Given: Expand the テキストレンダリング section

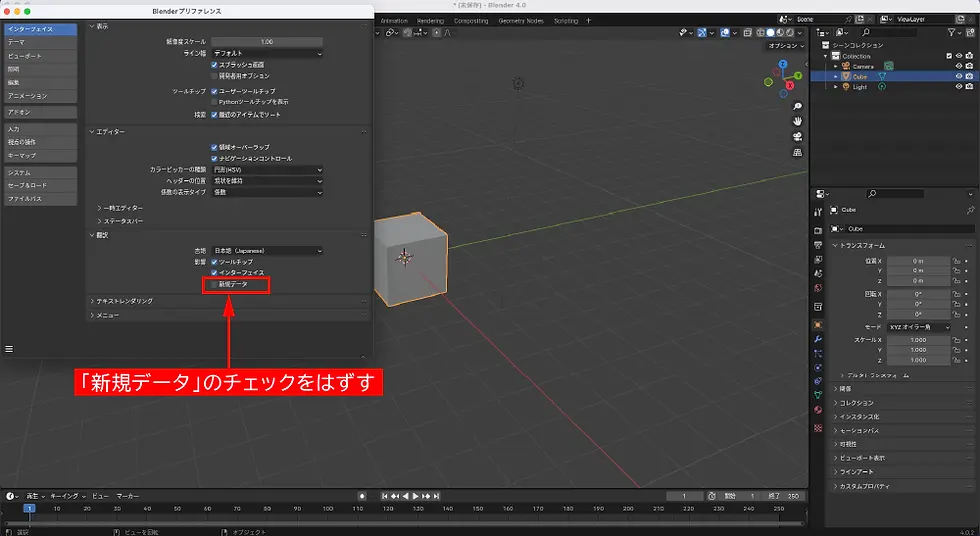Looking at the screenshot, I should tap(122, 301).
